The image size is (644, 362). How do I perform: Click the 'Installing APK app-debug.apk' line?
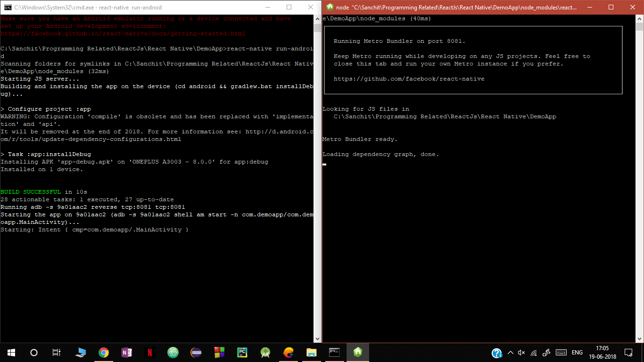coord(134,162)
